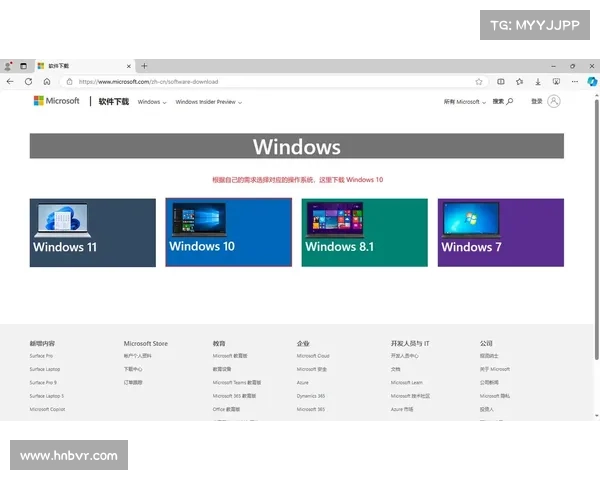Click the Microsoft Copilot footer link
This screenshot has height=480, width=600.
(x=47, y=409)
